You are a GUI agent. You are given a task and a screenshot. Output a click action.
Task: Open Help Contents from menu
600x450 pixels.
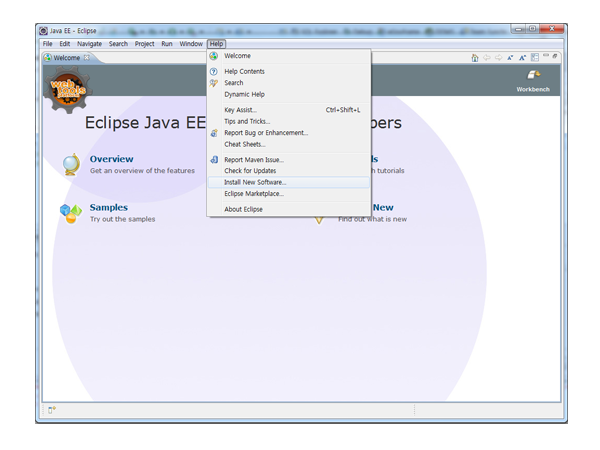click(x=244, y=72)
